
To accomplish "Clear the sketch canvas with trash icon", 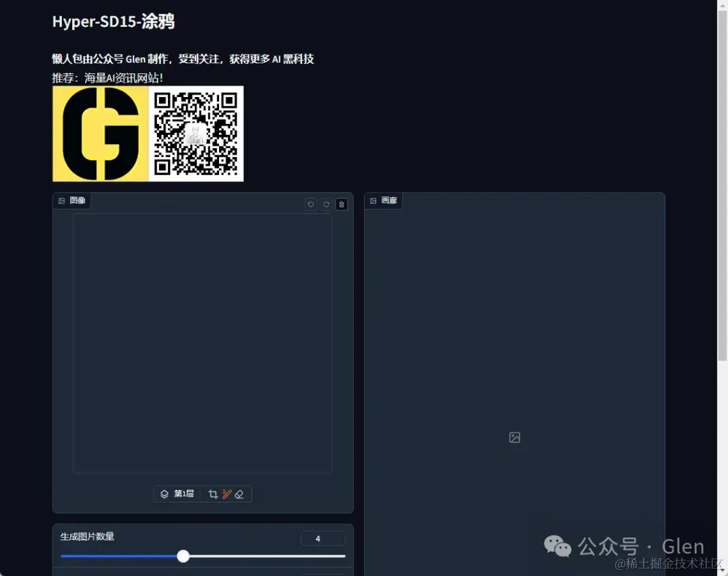I will click(342, 204).
